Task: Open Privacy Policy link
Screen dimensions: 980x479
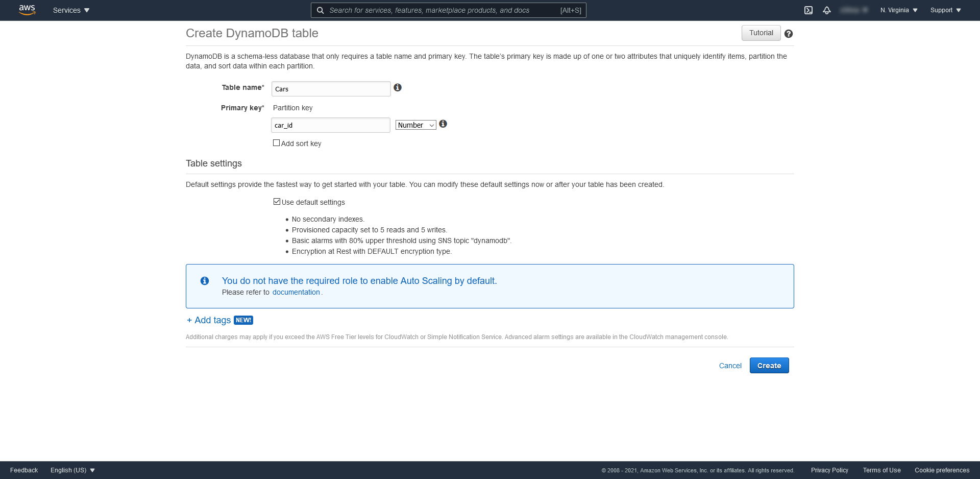Action: (829, 470)
